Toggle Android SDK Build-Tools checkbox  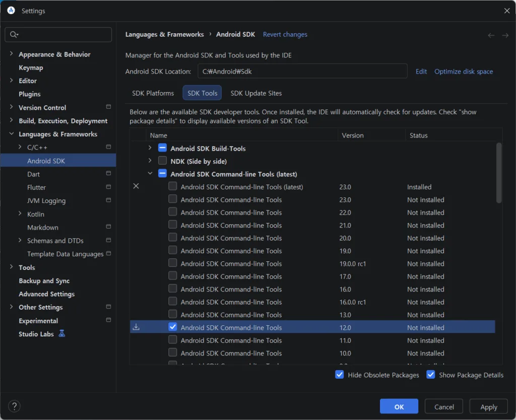(x=162, y=148)
